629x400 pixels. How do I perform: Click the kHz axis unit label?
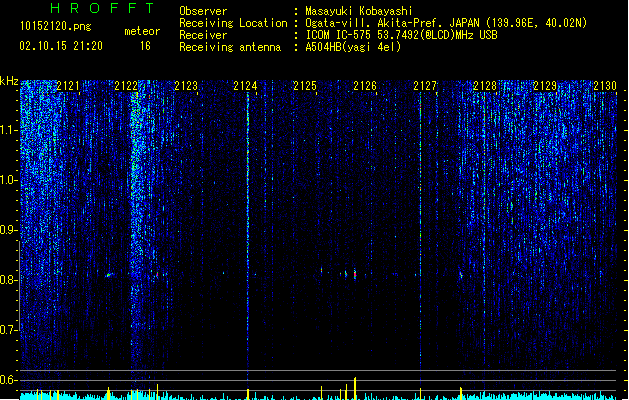tap(9, 81)
